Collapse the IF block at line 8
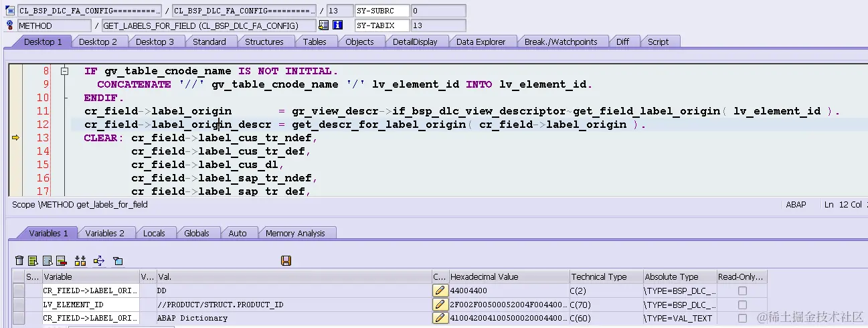The image size is (868, 328). (65, 71)
